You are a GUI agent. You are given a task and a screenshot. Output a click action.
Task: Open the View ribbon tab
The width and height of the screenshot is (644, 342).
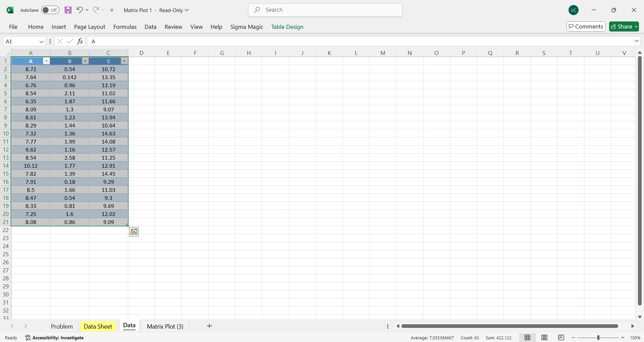(x=197, y=27)
